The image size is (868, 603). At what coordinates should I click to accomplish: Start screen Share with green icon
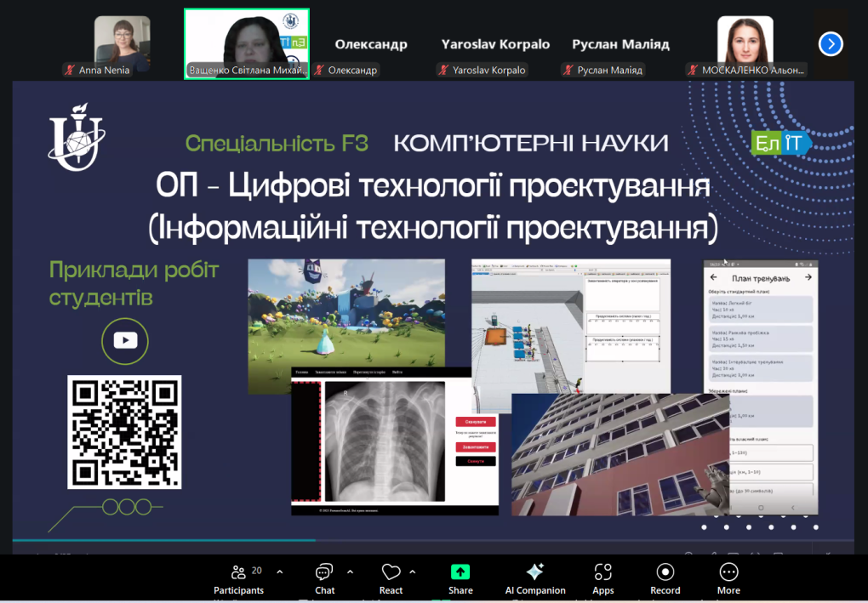460,572
